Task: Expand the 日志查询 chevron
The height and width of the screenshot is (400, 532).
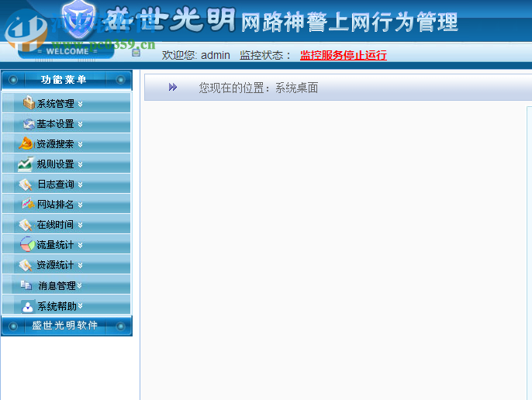Action: (80, 184)
